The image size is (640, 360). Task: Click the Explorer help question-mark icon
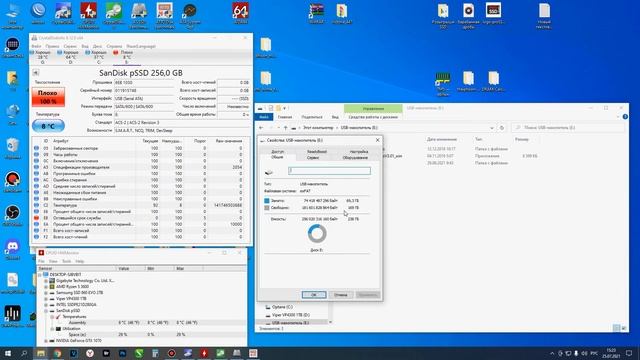point(625,117)
